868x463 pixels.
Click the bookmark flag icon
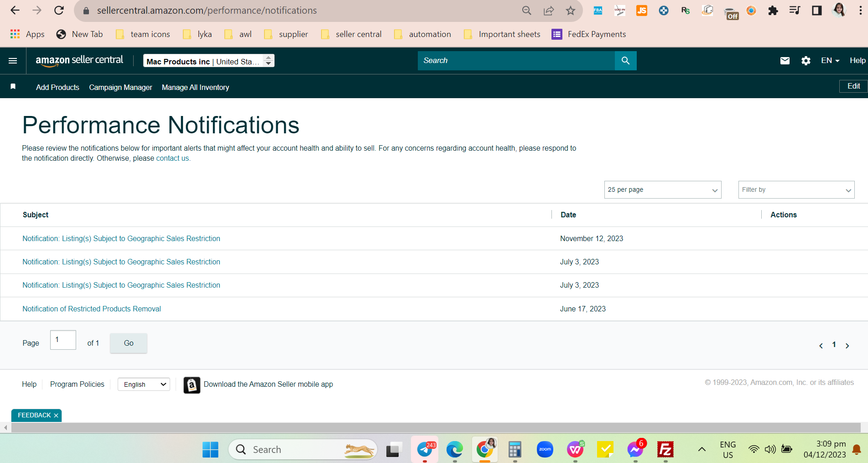[13, 86]
